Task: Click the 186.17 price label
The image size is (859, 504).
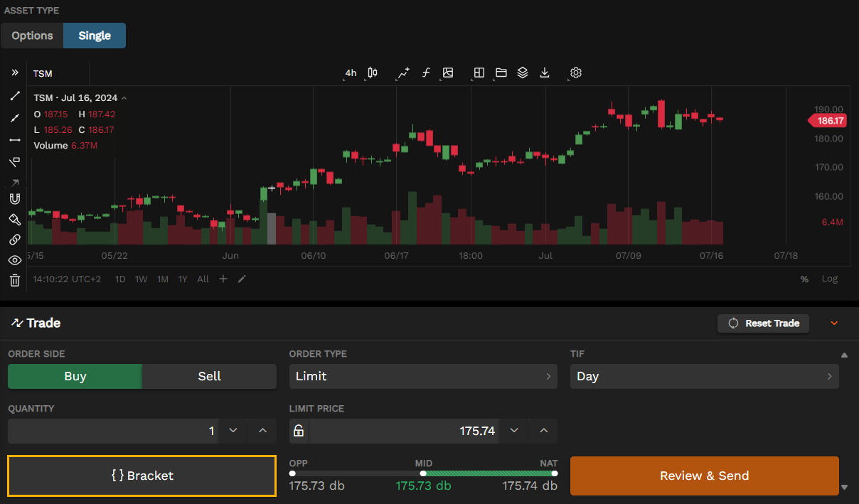Action: tap(827, 121)
